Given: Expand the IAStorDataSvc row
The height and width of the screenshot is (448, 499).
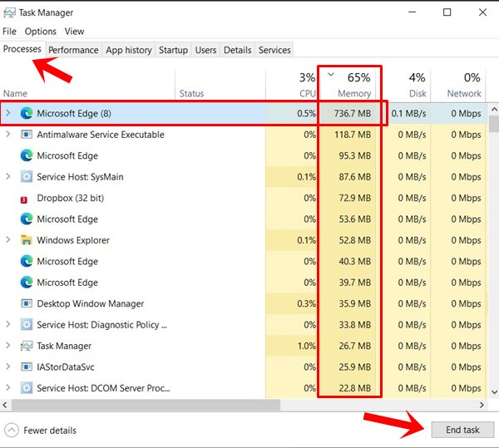Looking at the screenshot, I should pos(8,367).
